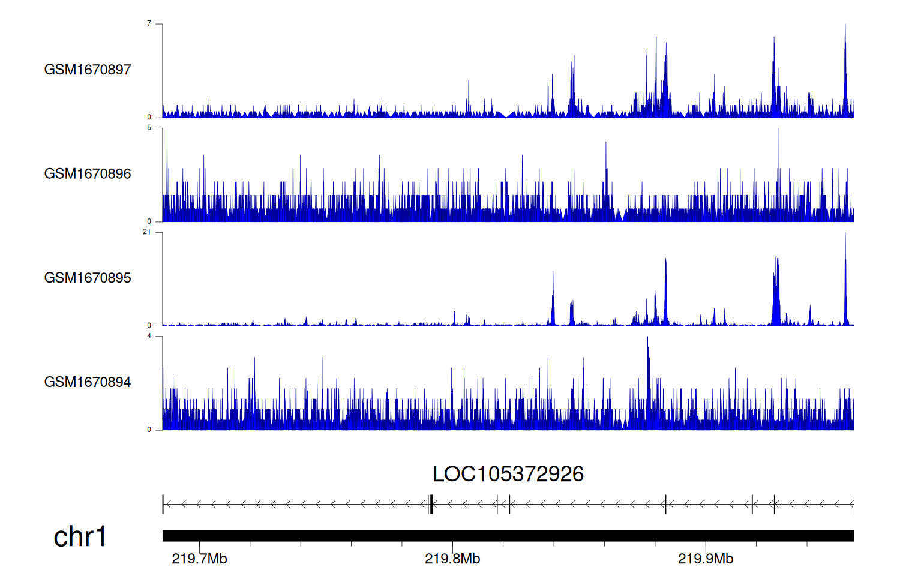Click the left end tick of gene model

(x=163, y=505)
